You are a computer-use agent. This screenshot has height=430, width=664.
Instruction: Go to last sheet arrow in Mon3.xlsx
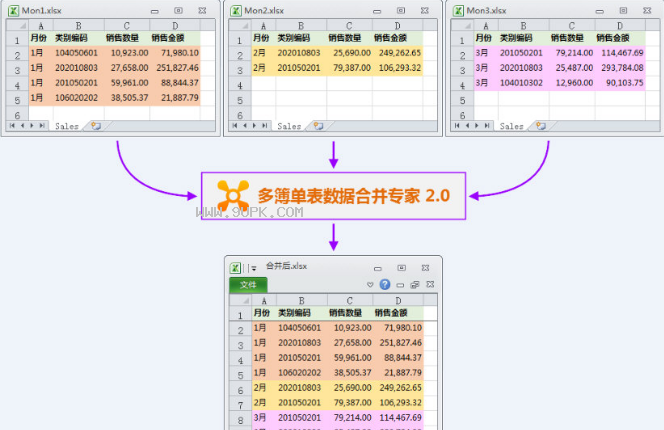pos(487,126)
